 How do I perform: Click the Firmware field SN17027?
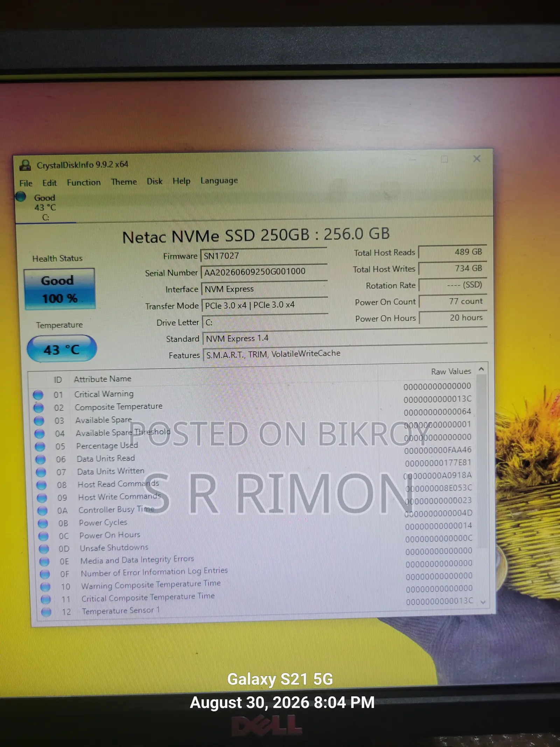[264, 255]
